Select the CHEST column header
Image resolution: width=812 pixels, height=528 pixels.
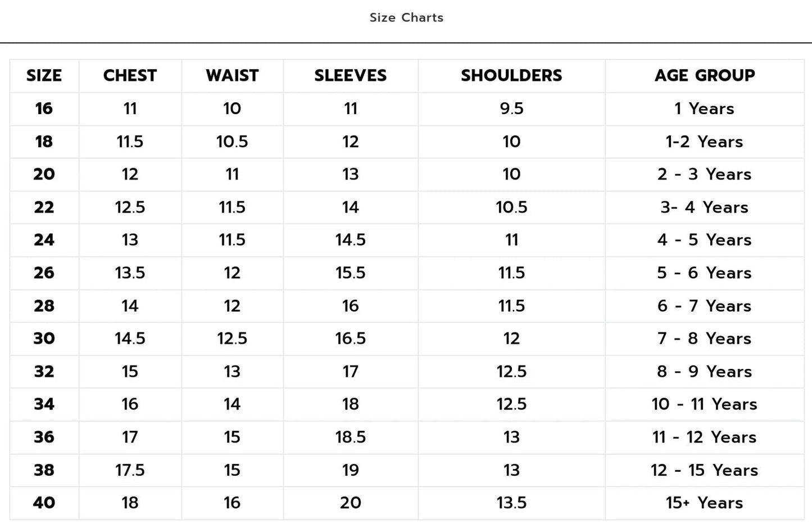coord(130,75)
